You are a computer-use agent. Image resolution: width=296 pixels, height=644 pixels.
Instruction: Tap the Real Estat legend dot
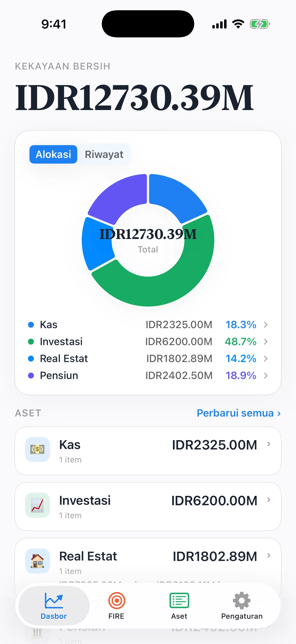click(x=31, y=359)
